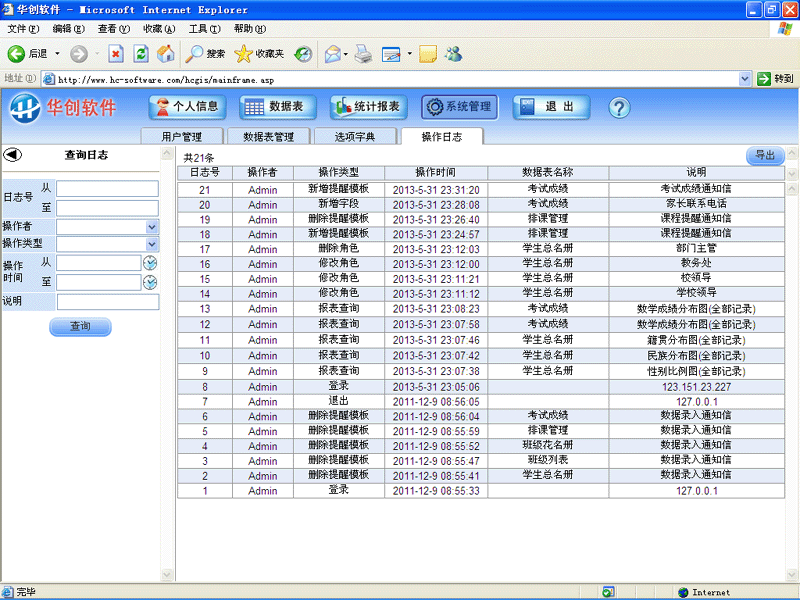Click the yellow note Discuss icon
This screenshot has width=800, height=600.
tap(428, 54)
